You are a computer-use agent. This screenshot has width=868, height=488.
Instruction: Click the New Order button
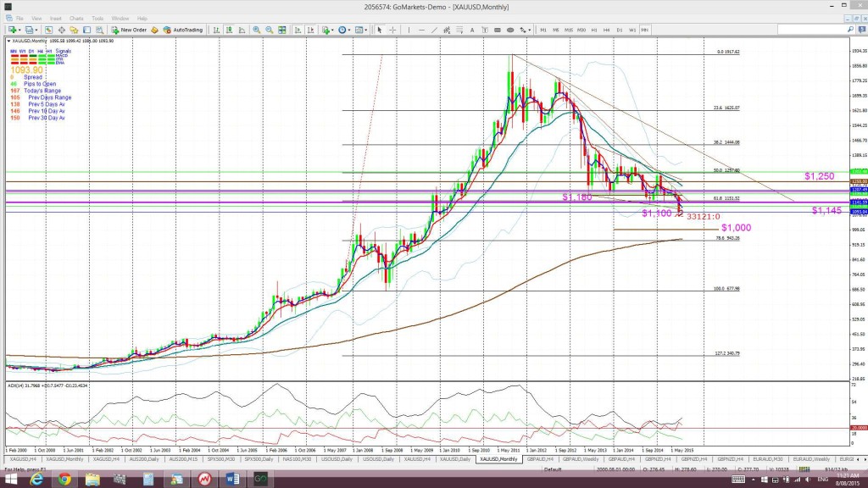pos(129,30)
